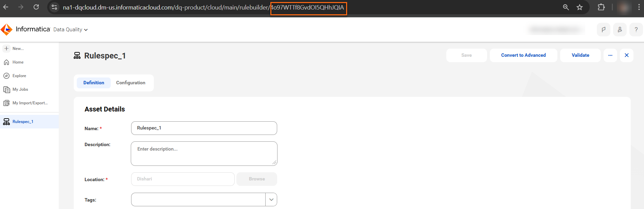Click the rule specification icon beside the title

[x=77, y=55]
